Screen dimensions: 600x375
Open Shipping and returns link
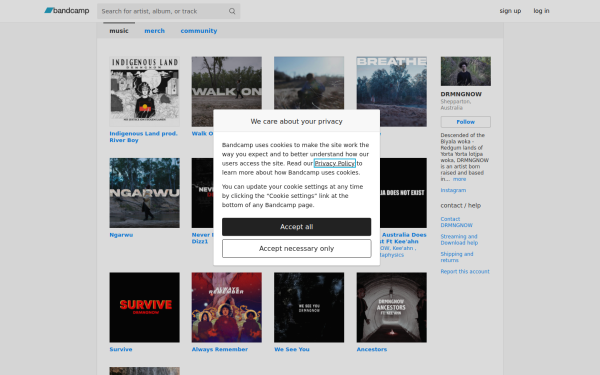pyautogui.click(x=457, y=257)
